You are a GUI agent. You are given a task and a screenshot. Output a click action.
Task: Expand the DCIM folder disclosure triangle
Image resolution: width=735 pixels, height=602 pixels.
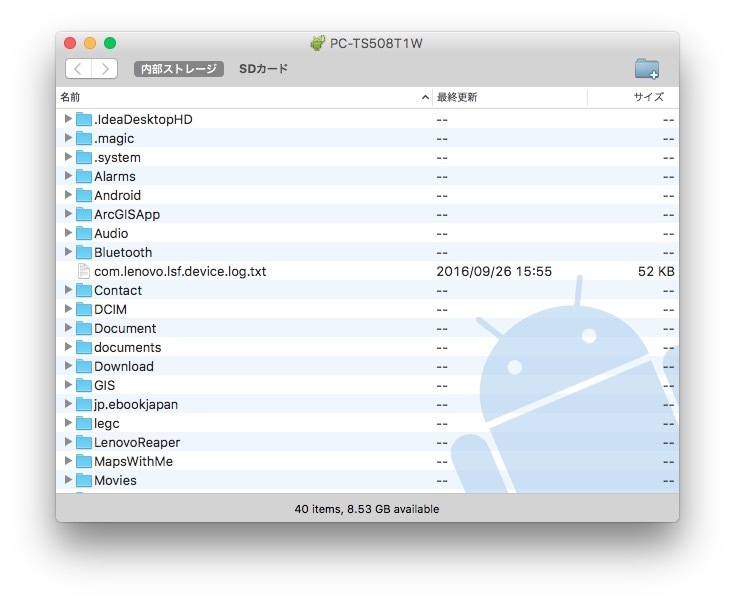68,309
